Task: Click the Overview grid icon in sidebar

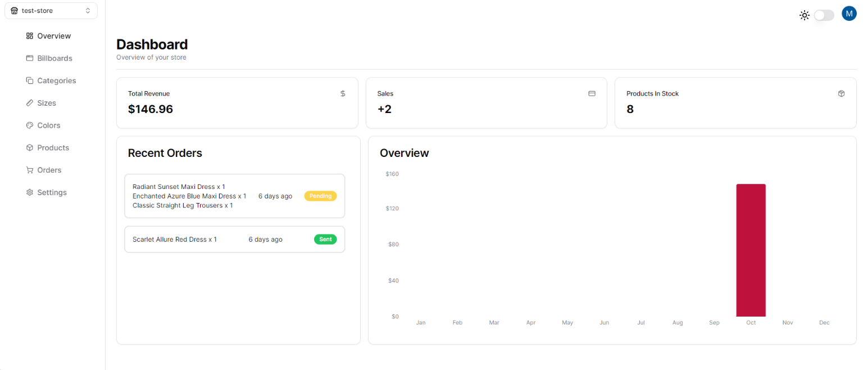Action: [x=29, y=35]
